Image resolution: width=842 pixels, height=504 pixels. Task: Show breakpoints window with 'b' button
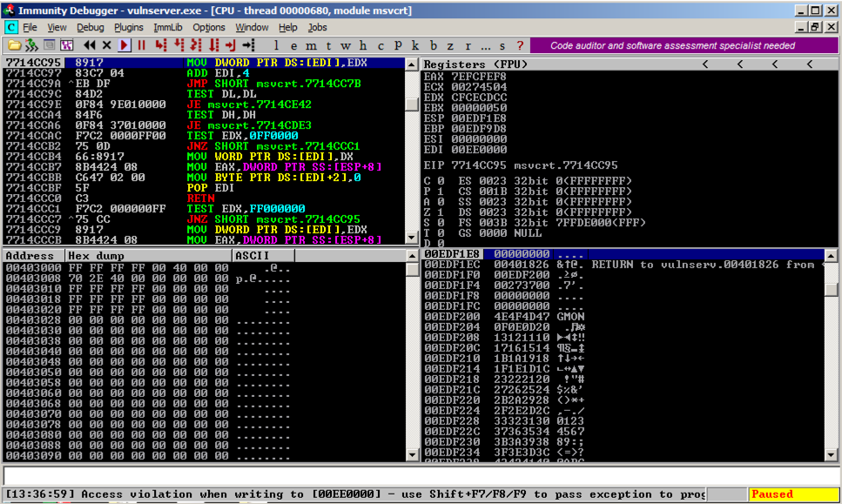click(x=433, y=45)
